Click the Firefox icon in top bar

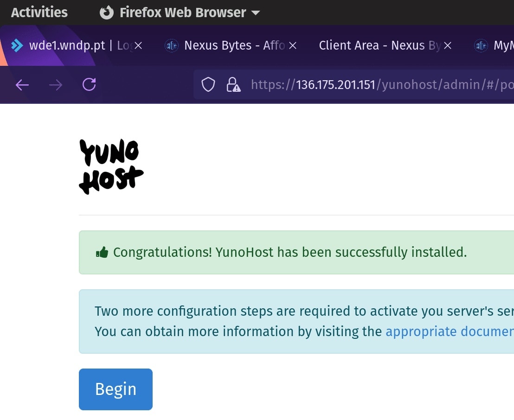pos(107,13)
